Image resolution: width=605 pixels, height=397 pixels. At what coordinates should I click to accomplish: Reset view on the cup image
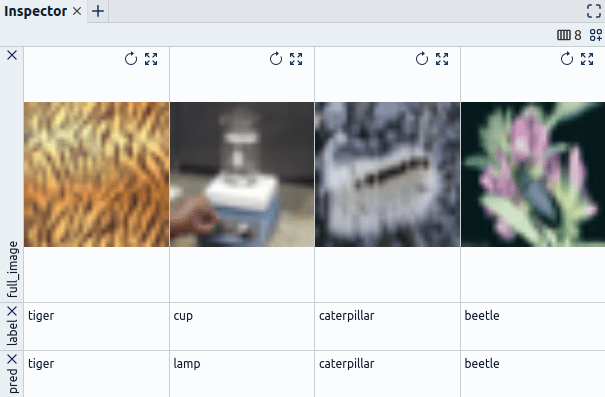(x=276, y=59)
